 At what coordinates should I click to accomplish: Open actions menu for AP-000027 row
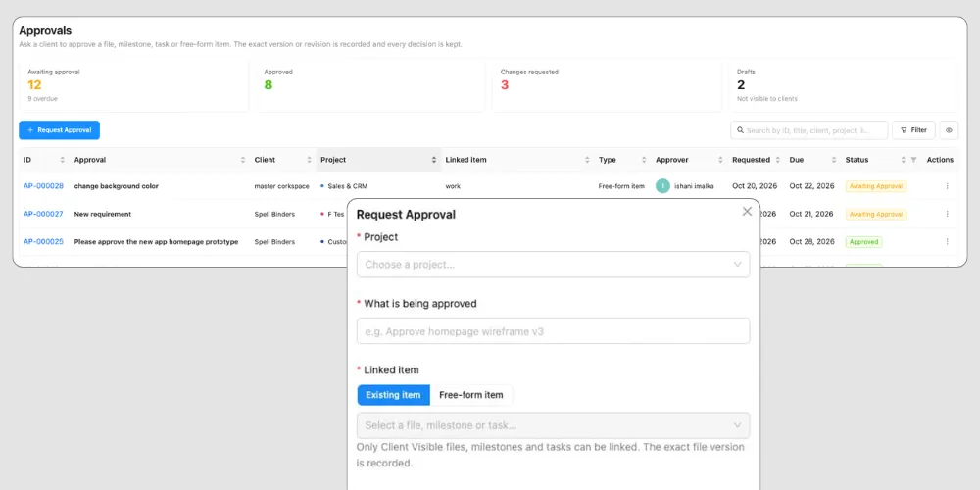point(947,214)
